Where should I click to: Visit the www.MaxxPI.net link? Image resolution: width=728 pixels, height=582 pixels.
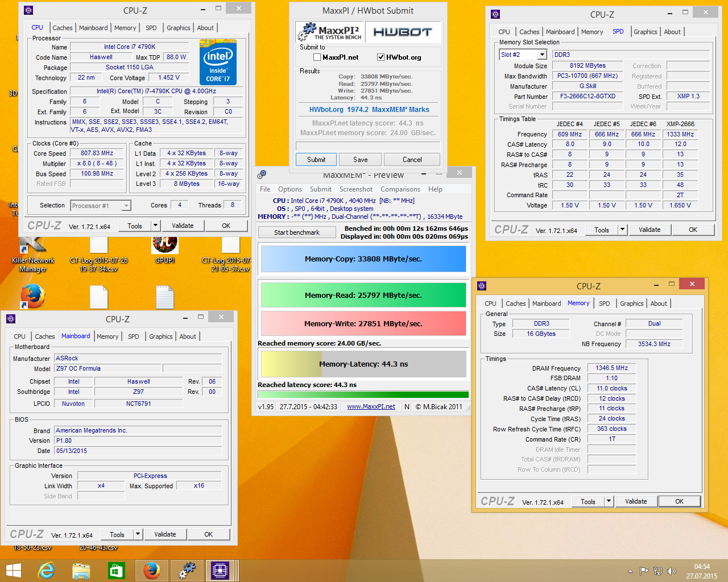click(371, 406)
